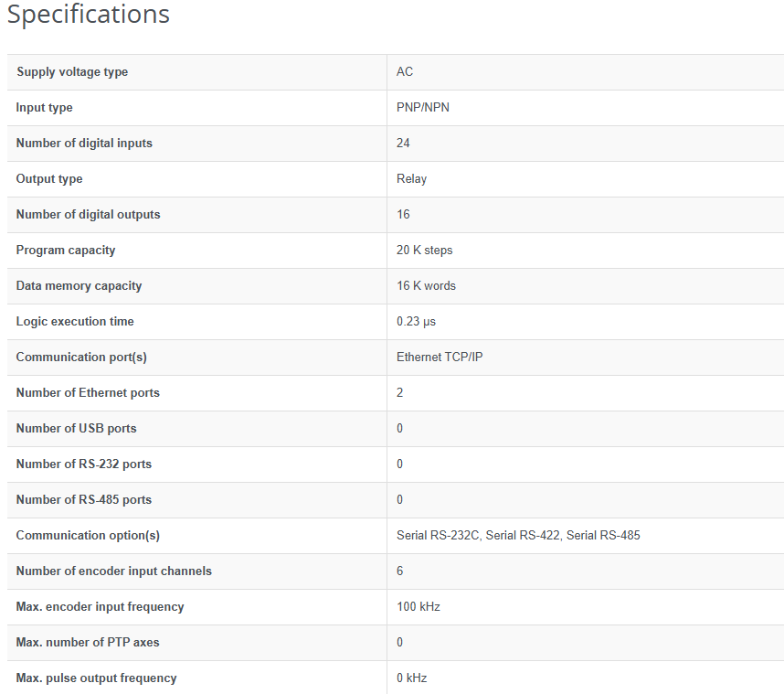Select the Number of digital inputs label

[x=84, y=144]
